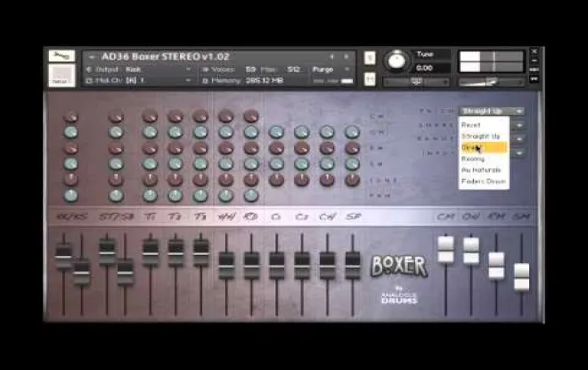Image resolution: width=588 pixels, height=370 pixels.
Task: Click the Tune knob in header
Action: pyautogui.click(x=396, y=61)
